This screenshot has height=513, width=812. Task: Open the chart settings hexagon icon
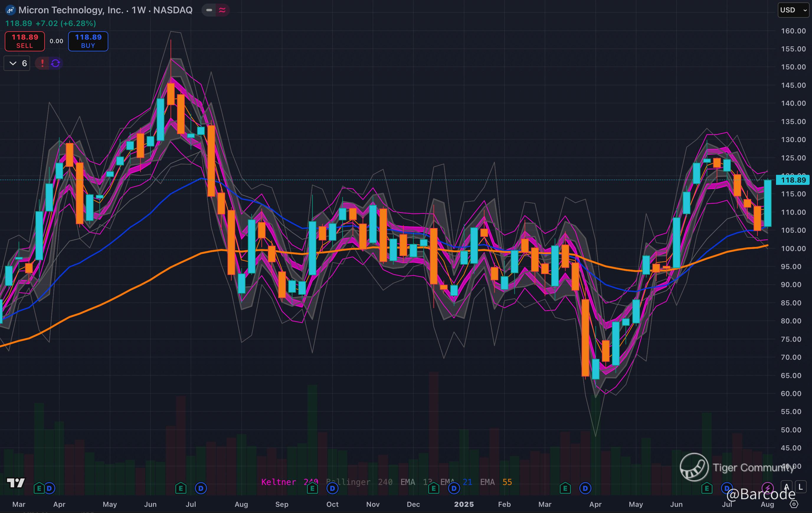pos(794,504)
